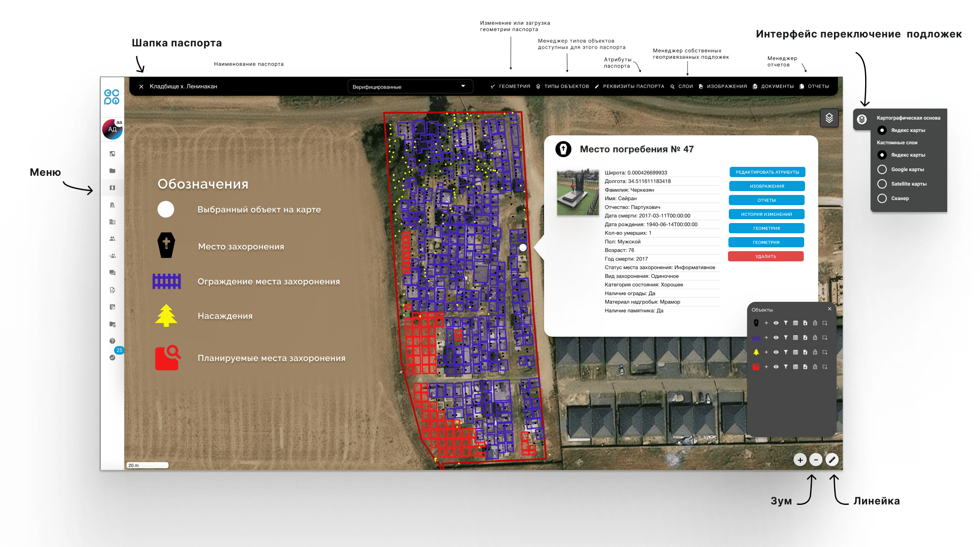Open the layers switcher icon on map
980x547 pixels.
829,118
